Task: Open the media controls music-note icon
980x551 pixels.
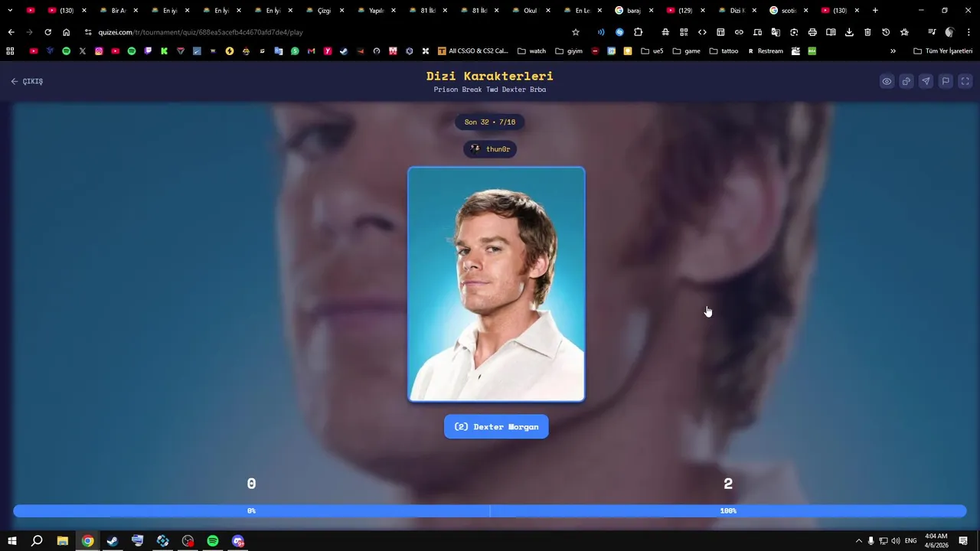Action: pyautogui.click(x=932, y=32)
